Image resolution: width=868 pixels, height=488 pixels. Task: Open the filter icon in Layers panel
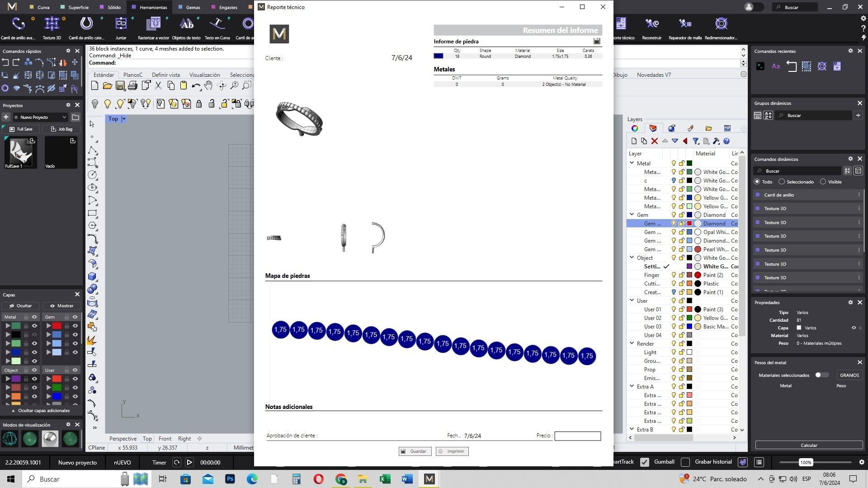(x=696, y=141)
